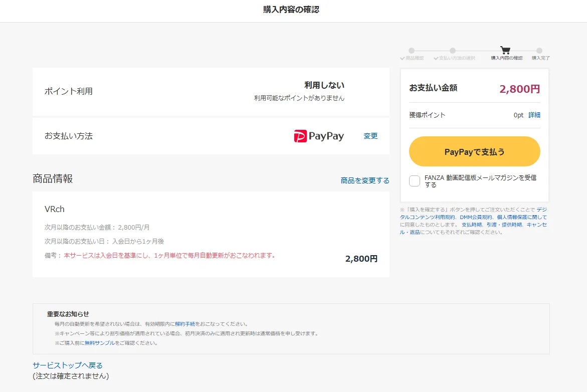Open DMM会員規約 link
This screenshot has height=392, width=587.
tap(476, 217)
